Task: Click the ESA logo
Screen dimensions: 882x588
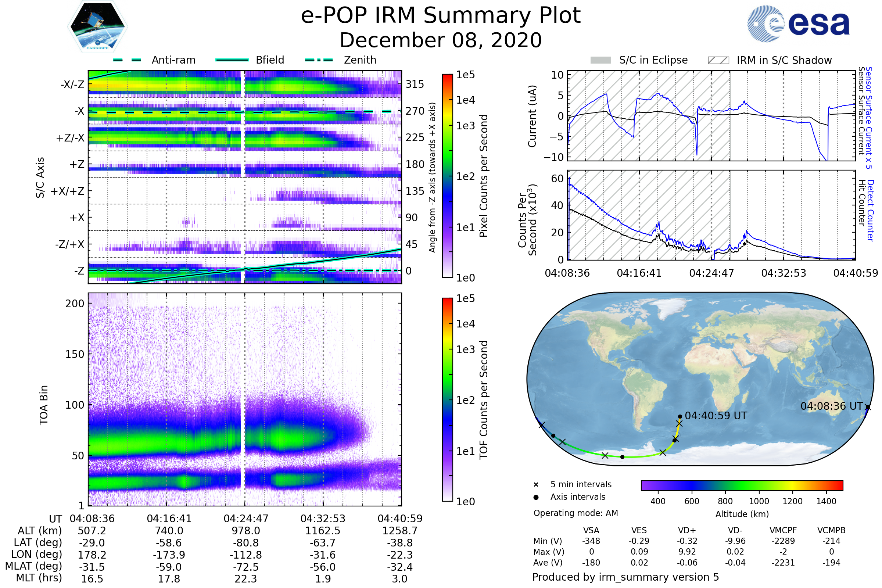Action: pos(799,24)
